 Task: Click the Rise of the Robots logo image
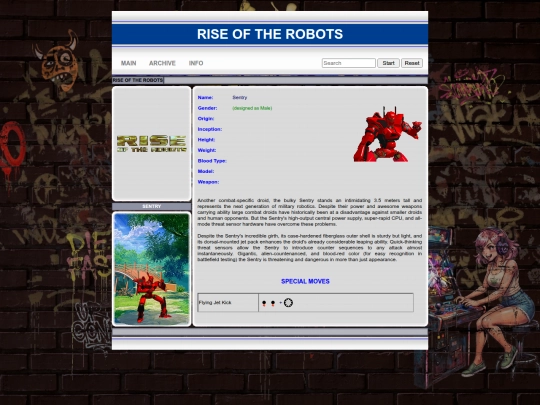click(152, 144)
